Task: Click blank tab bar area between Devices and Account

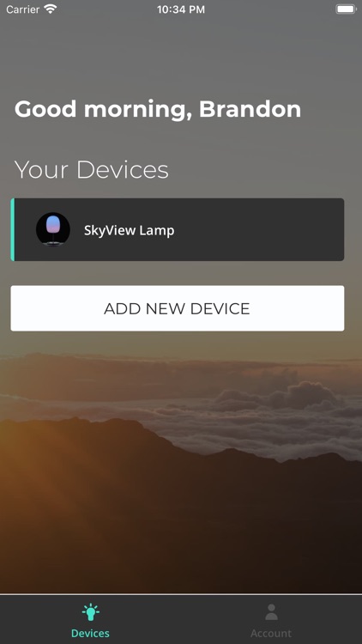Action: tap(181, 620)
